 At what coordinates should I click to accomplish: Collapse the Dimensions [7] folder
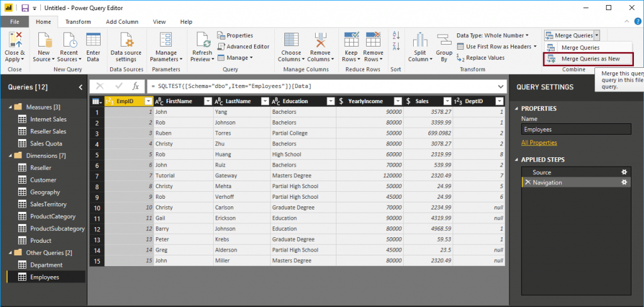click(x=11, y=156)
